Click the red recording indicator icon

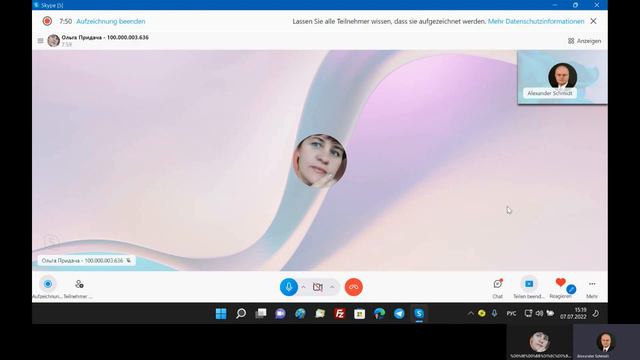[x=47, y=21]
